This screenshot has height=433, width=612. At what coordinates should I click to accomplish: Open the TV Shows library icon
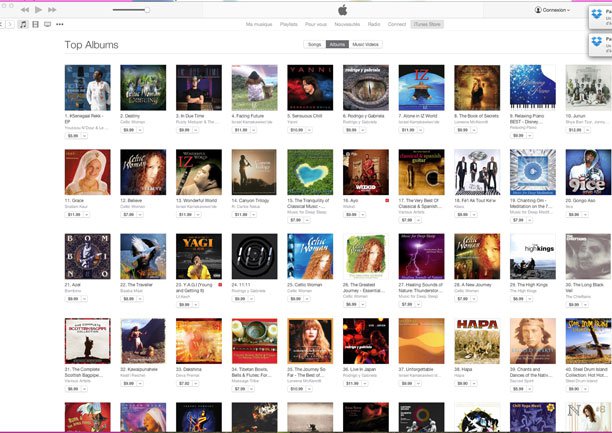coord(48,24)
